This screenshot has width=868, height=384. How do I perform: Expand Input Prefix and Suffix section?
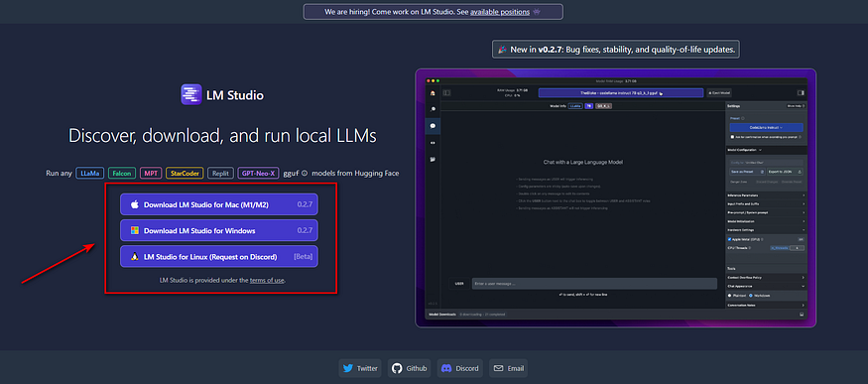click(x=766, y=203)
